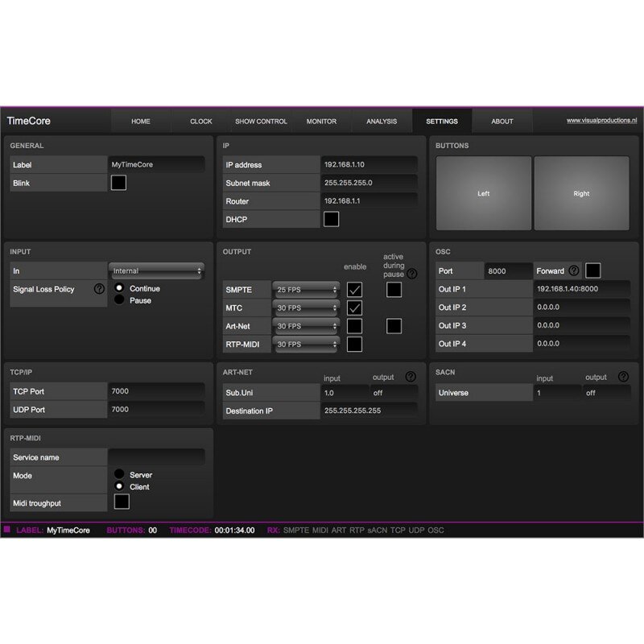Viewport: 644px width, 644px height.
Task: Edit the Out IP 1 field
Action: [581, 289]
